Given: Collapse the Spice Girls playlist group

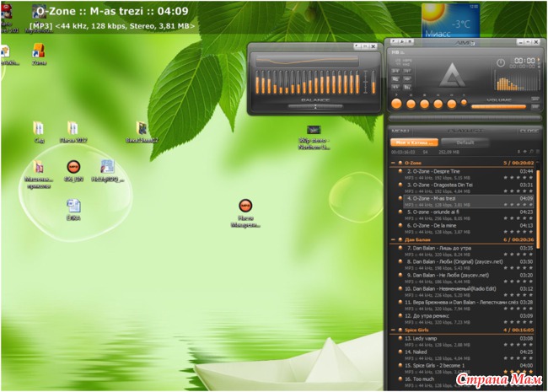Looking at the screenshot, I should pos(393,330).
